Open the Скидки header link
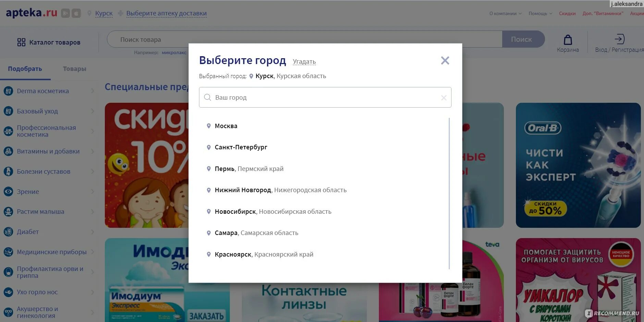This screenshot has width=644, height=322. coord(567,14)
